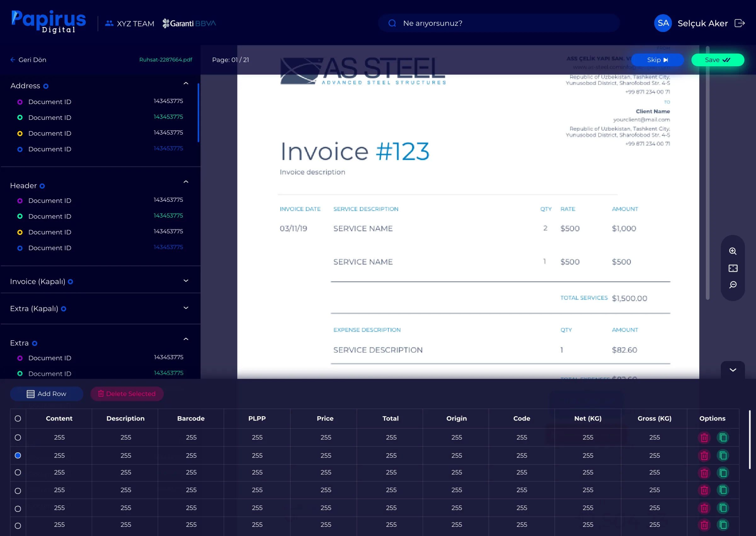Click copy icon in the fifth table row
Screen dimensions: 756x536
(723, 508)
